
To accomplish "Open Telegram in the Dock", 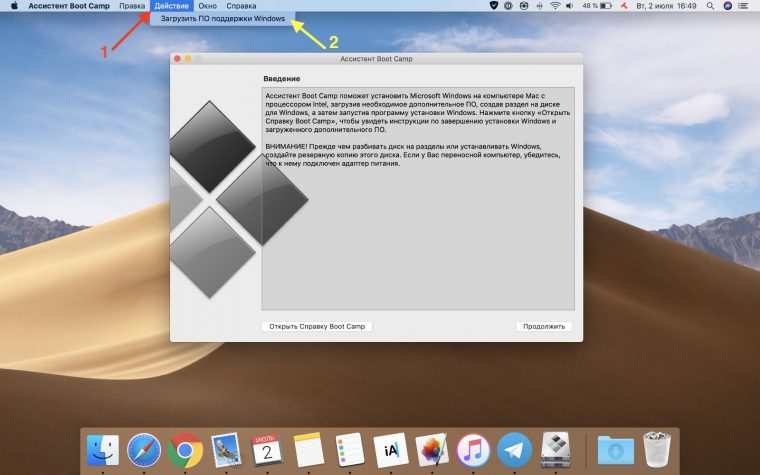I will pyautogui.click(x=514, y=450).
